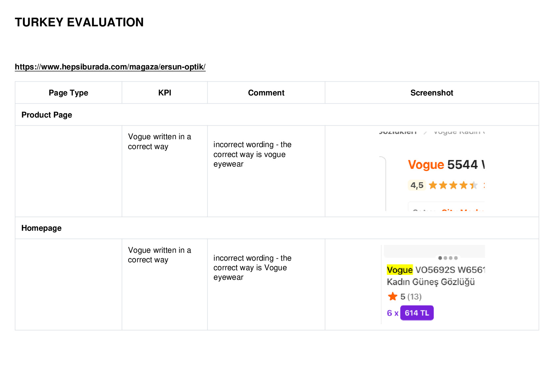Click the orange Vogue brand title text
The image size is (554, 392).
pos(426,165)
